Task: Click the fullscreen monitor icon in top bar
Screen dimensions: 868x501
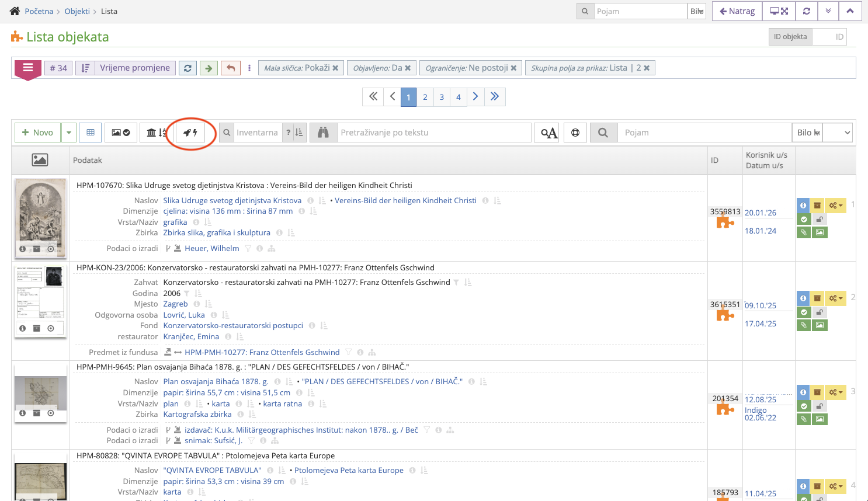Action: (x=779, y=11)
